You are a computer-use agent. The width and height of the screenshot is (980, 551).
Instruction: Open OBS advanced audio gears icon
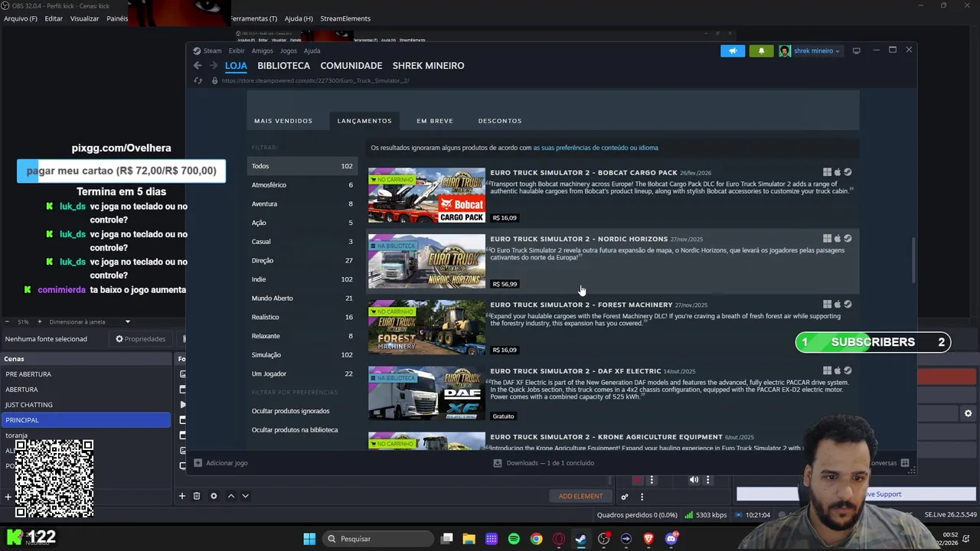click(x=625, y=497)
